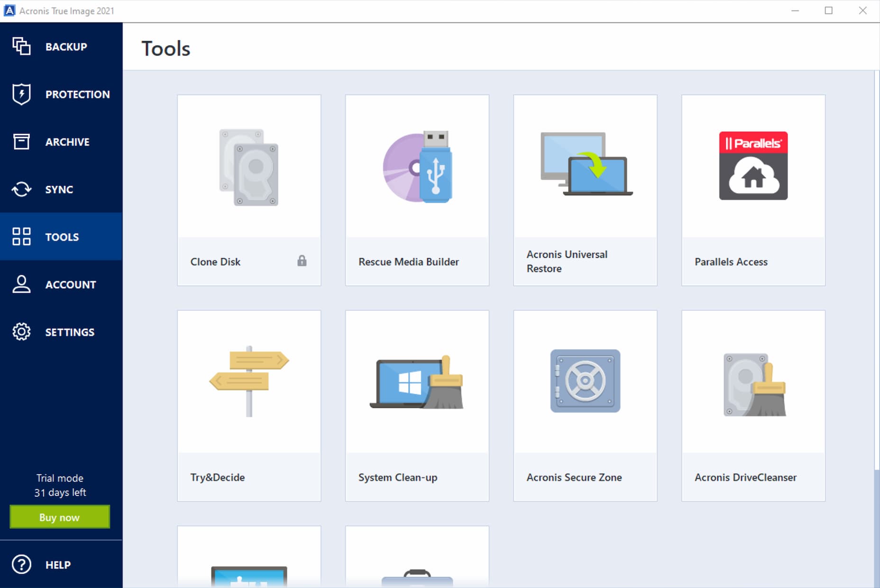Maximize the Acronis True Image window
This screenshot has height=588, width=880.
tap(828, 10)
